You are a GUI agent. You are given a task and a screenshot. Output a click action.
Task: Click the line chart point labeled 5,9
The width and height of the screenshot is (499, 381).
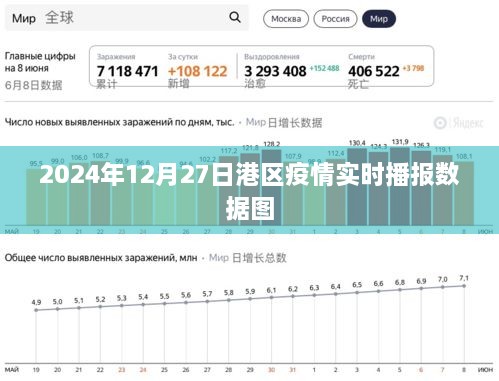click(250, 299)
